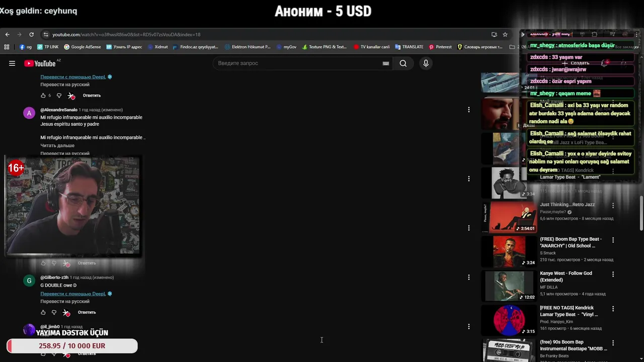Click the 258.95 / 10 000 EUR donation bar
This screenshot has width=644, height=362.
(x=72, y=346)
